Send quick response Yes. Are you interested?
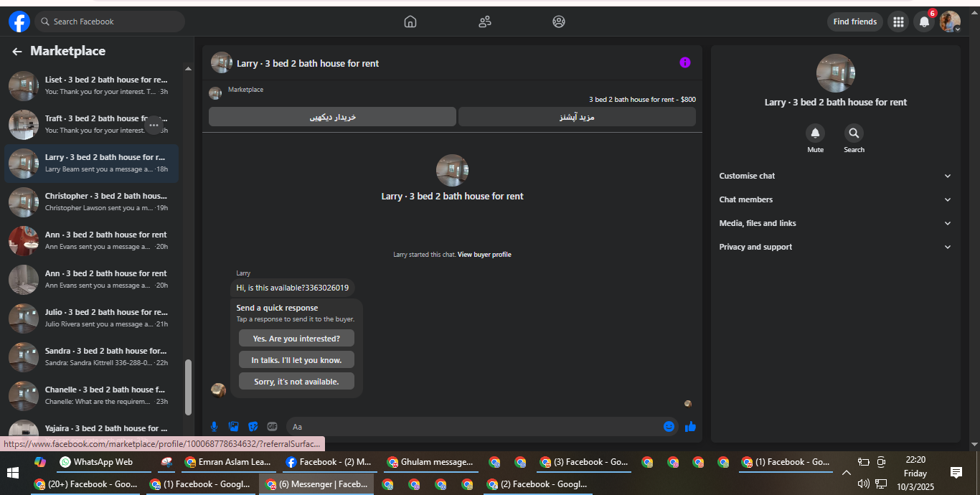 (296, 339)
